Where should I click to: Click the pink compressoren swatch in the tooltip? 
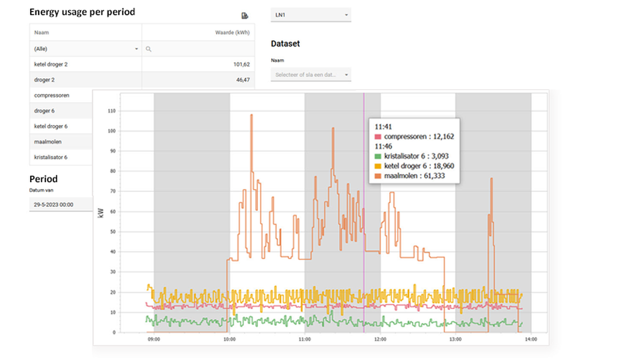pyautogui.click(x=379, y=137)
